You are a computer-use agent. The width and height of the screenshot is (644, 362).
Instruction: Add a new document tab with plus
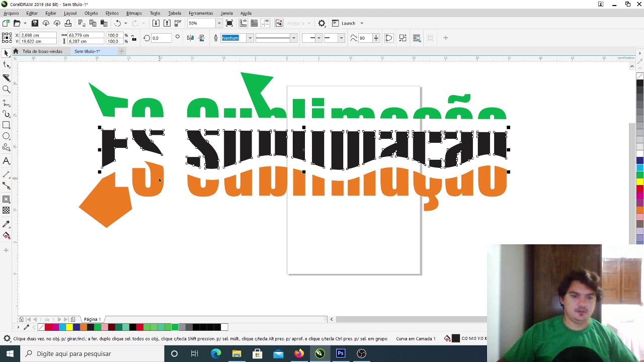[x=121, y=51]
